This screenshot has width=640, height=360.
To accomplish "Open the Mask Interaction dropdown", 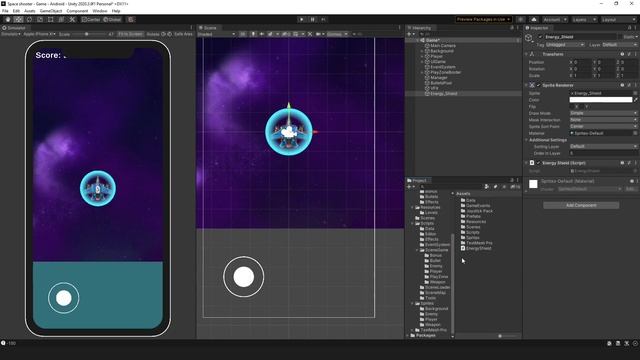I will (x=603, y=120).
